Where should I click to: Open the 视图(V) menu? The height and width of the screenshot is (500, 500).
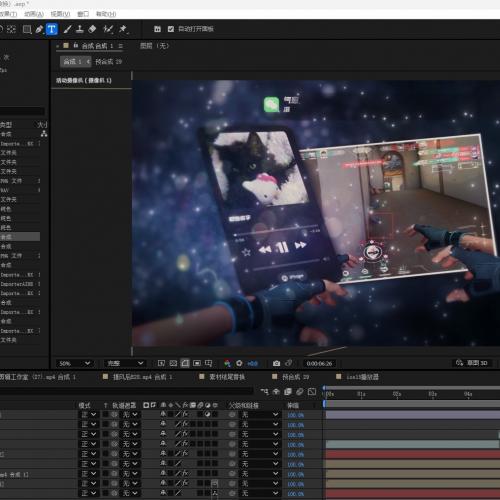[60, 14]
